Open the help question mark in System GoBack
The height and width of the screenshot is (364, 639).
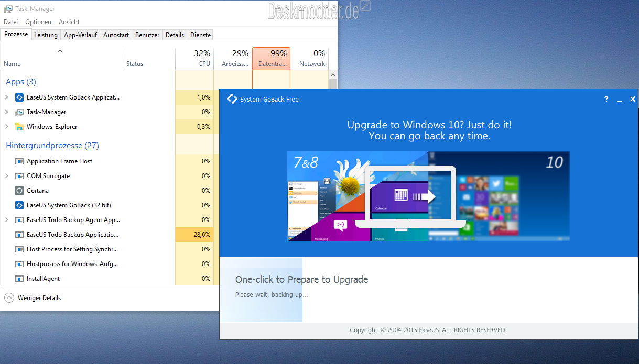606,99
